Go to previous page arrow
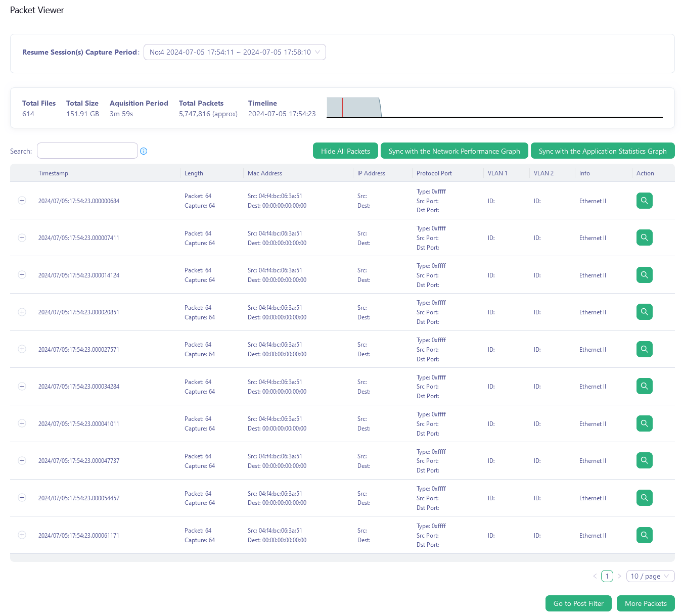The width and height of the screenshot is (682, 616). (595, 576)
